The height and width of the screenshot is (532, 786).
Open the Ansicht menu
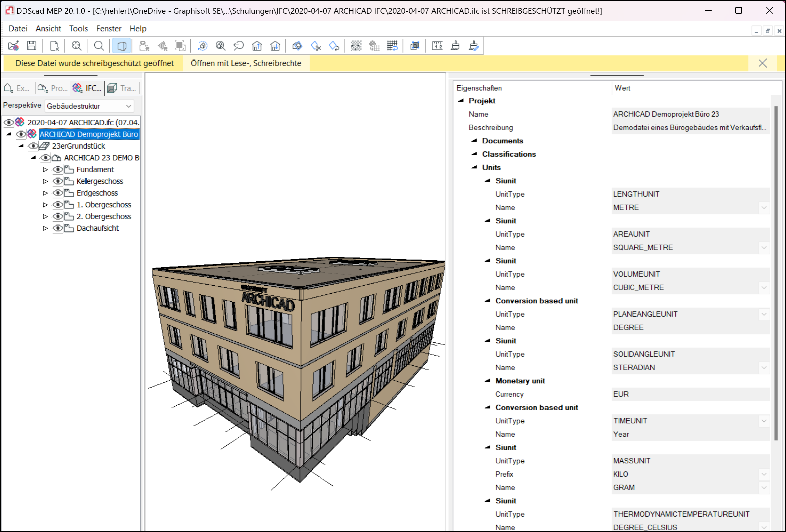(48, 29)
